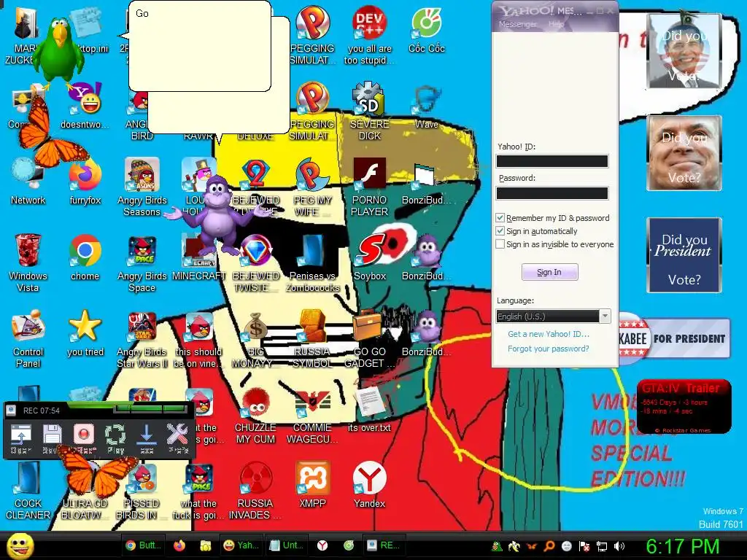This screenshot has width=747, height=560.
Task: Select the BIG MONAYY money bag icon
Action: point(256,340)
